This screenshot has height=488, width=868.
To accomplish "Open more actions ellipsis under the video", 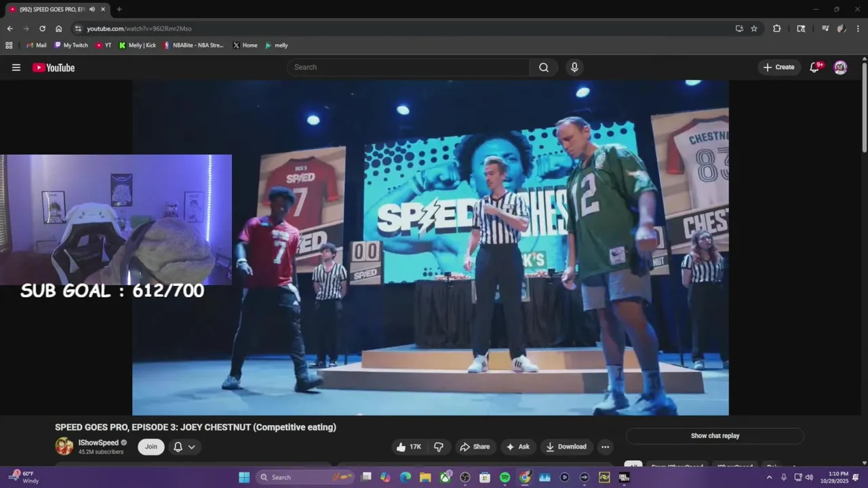I will click(605, 447).
